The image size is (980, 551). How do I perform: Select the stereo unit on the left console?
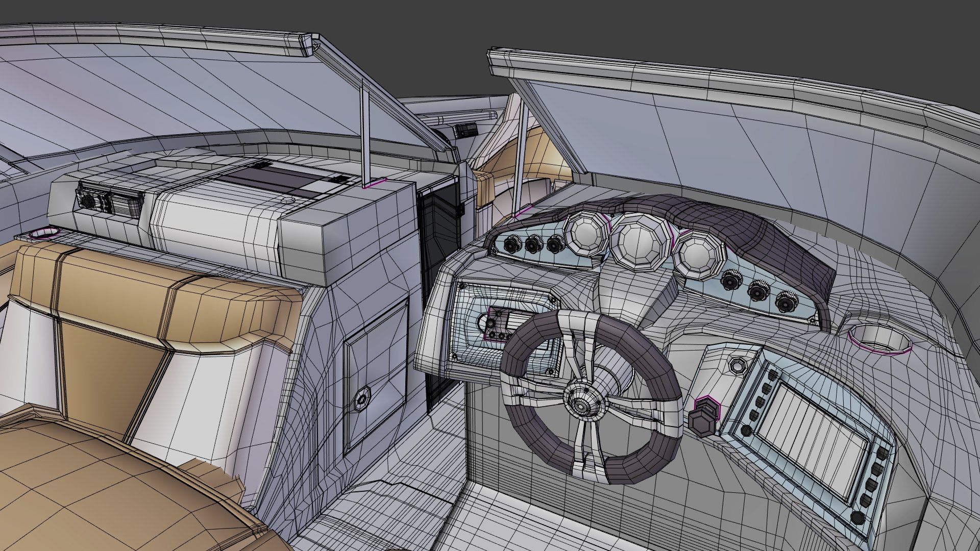(109, 202)
